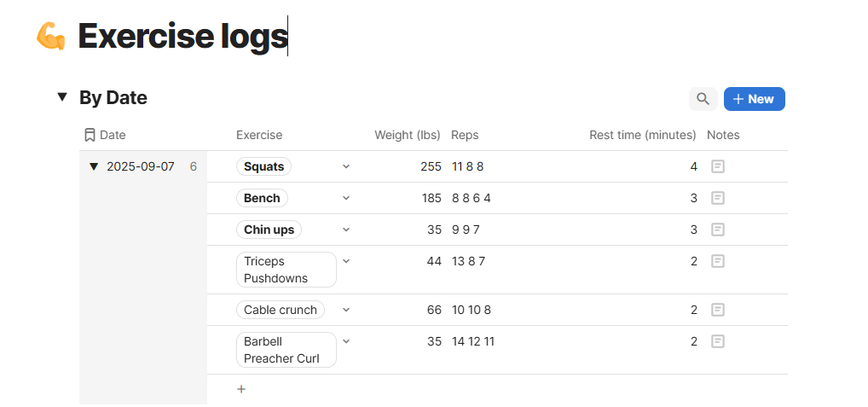868x407 pixels.
Task: Click the blue New button
Action: [x=754, y=99]
